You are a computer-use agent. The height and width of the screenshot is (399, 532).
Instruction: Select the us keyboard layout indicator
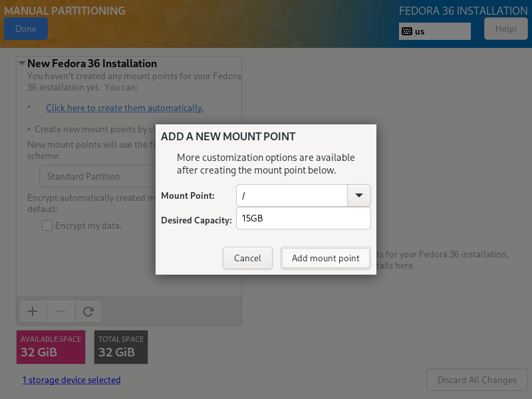click(x=435, y=31)
